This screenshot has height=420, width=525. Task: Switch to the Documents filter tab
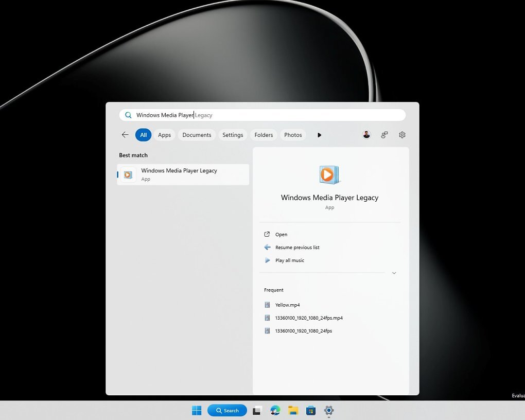(197, 135)
